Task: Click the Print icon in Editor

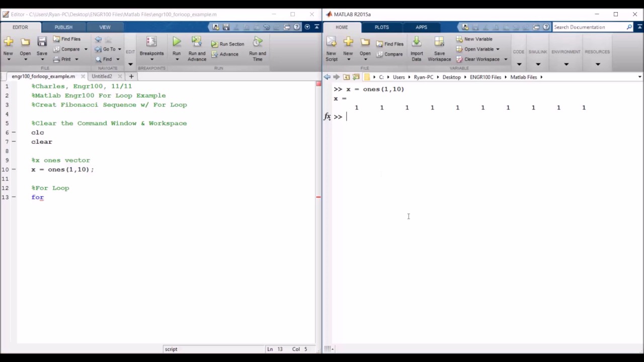Action: 57,59
